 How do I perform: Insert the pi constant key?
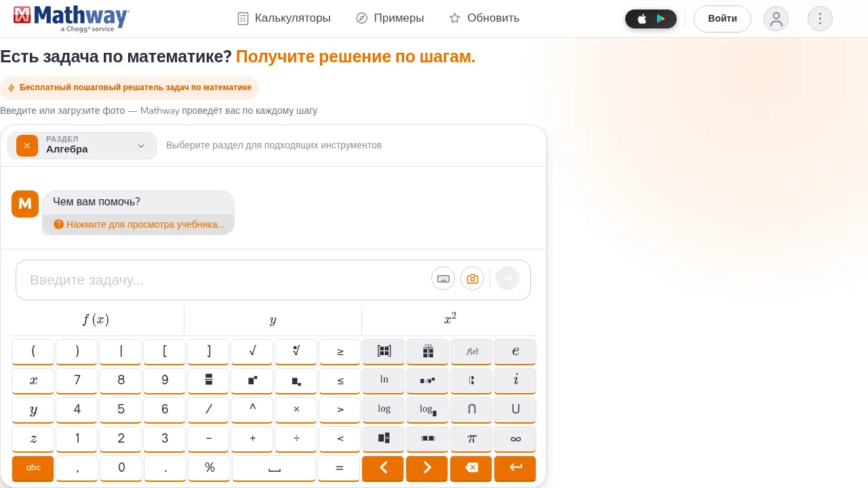coord(472,439)
